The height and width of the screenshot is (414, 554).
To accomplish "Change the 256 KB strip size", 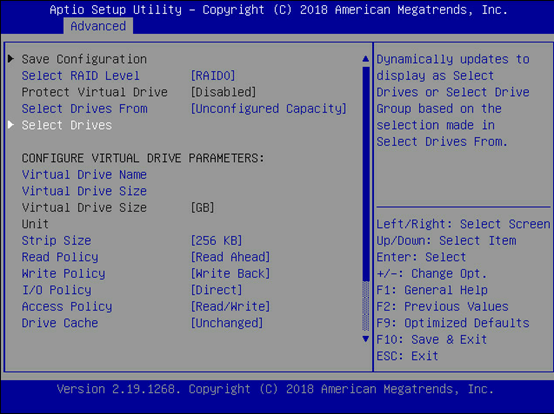I will [x=216, y=241].
